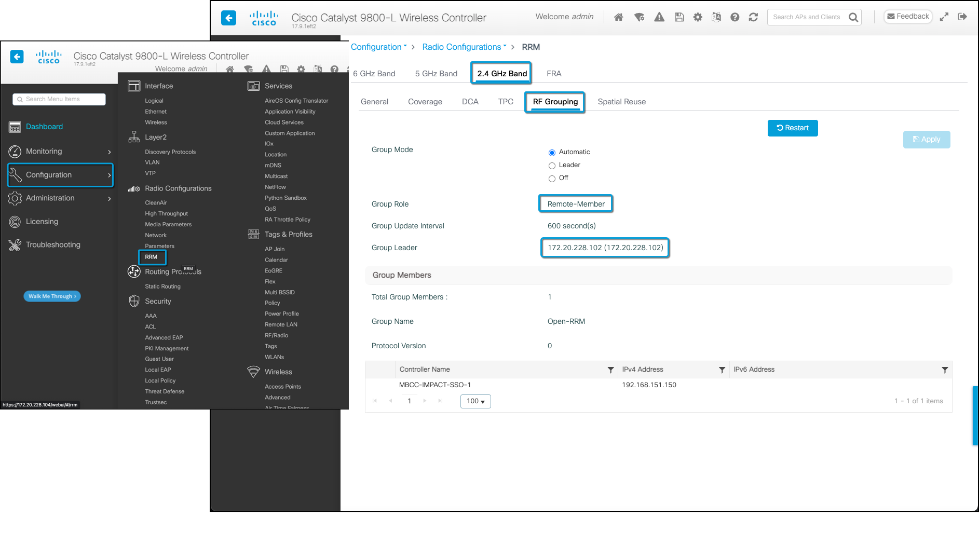Image resolution: width=979 pixels, height=560 pixels.
Task: Switch to the FRA tab
Action: coord(554,73)
